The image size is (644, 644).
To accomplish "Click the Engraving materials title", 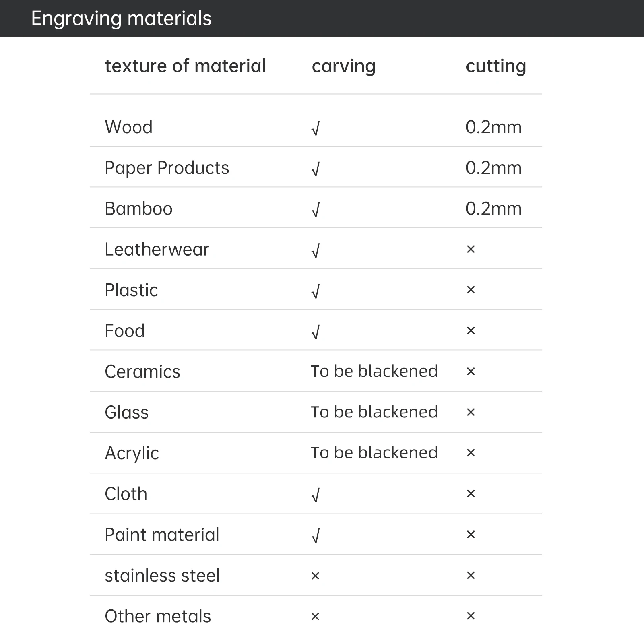I will pos(121,19).
